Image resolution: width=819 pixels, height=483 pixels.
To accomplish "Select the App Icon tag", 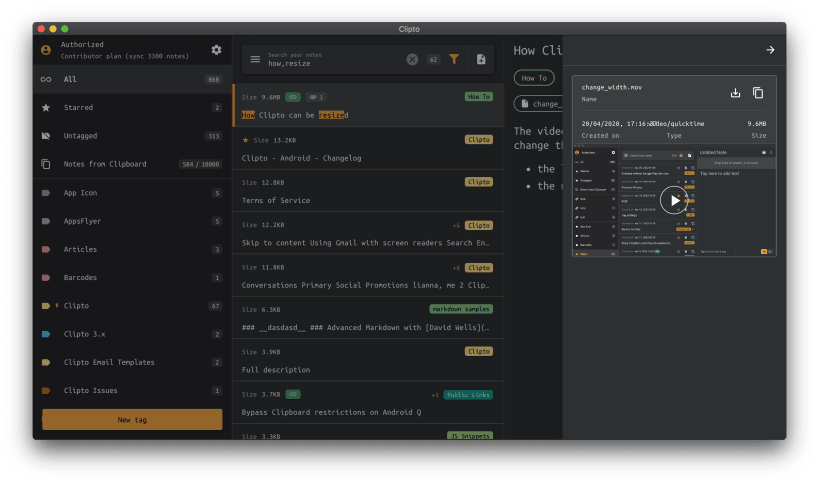I will point(133,193).
